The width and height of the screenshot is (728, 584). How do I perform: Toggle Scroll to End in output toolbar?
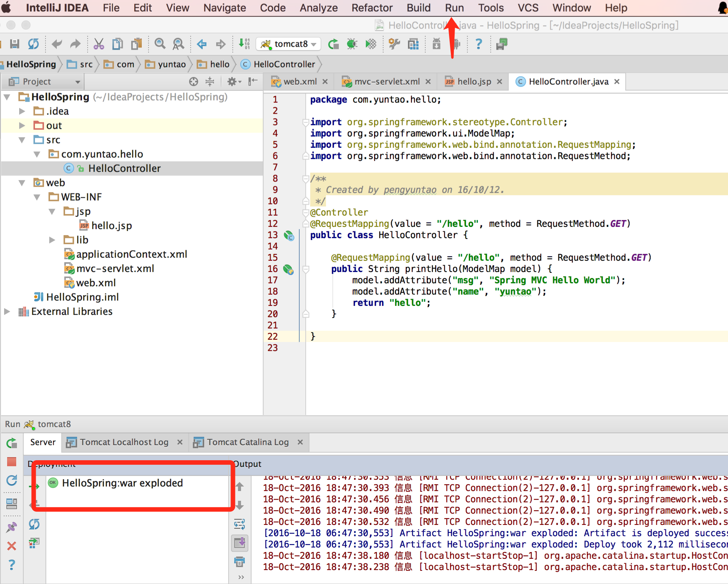pyautogui.click(x=240, y=543)
